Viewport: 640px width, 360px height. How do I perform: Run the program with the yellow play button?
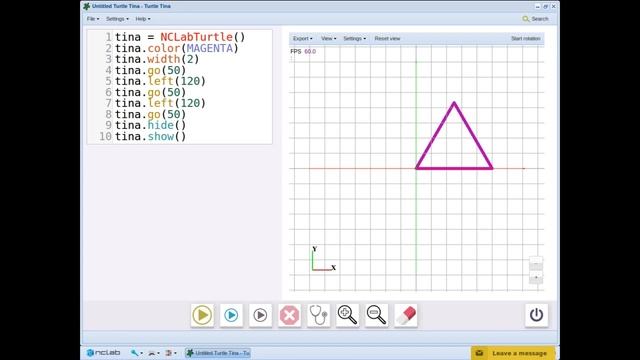[202, 315]
